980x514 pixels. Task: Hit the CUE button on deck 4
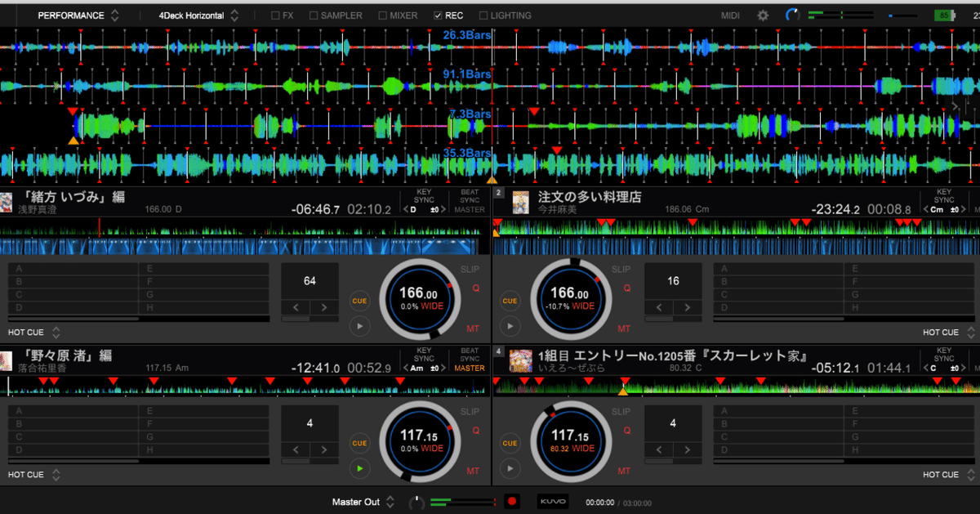[510, 443]
